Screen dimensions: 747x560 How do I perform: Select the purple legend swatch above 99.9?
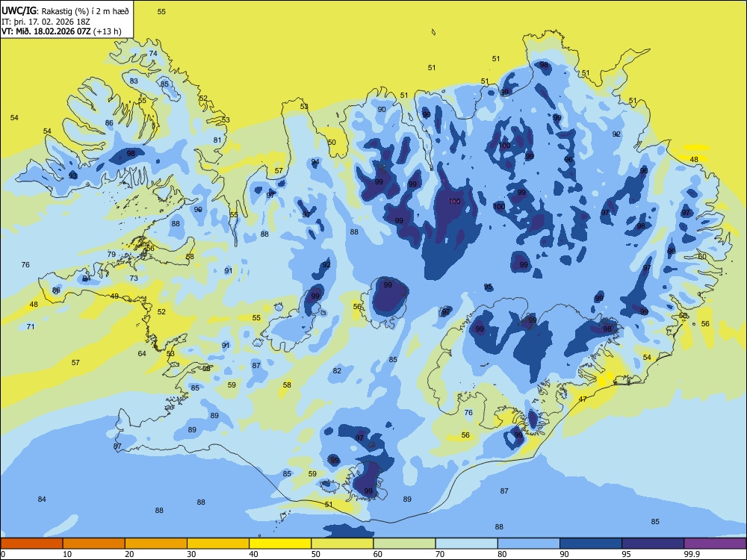click(x=715, y=544)
